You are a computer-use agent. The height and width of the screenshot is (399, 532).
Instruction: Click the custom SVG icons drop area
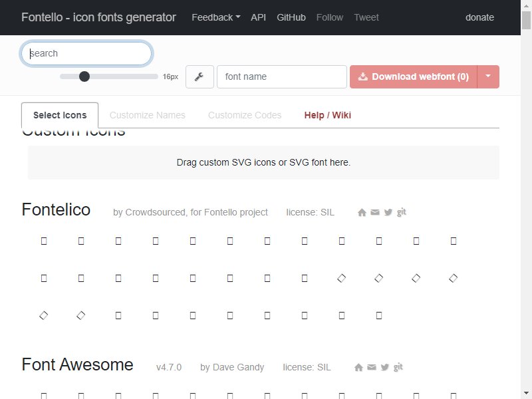(x=263, y=162)
